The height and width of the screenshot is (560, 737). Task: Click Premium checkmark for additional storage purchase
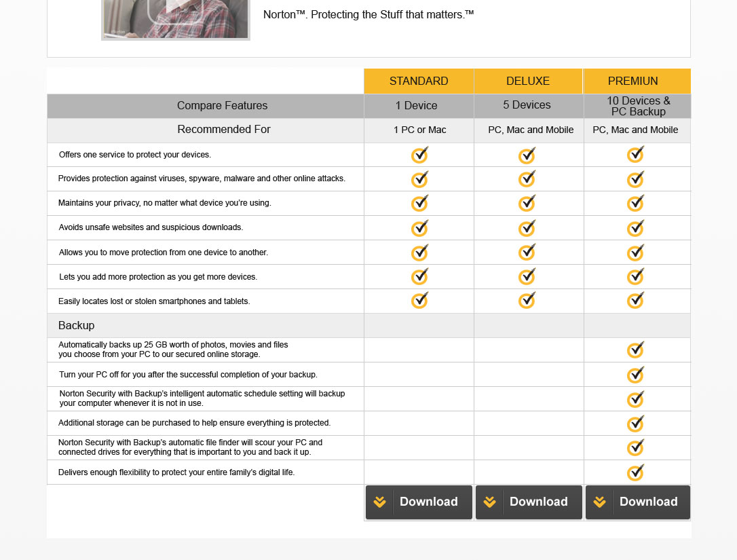click(635, 424)
